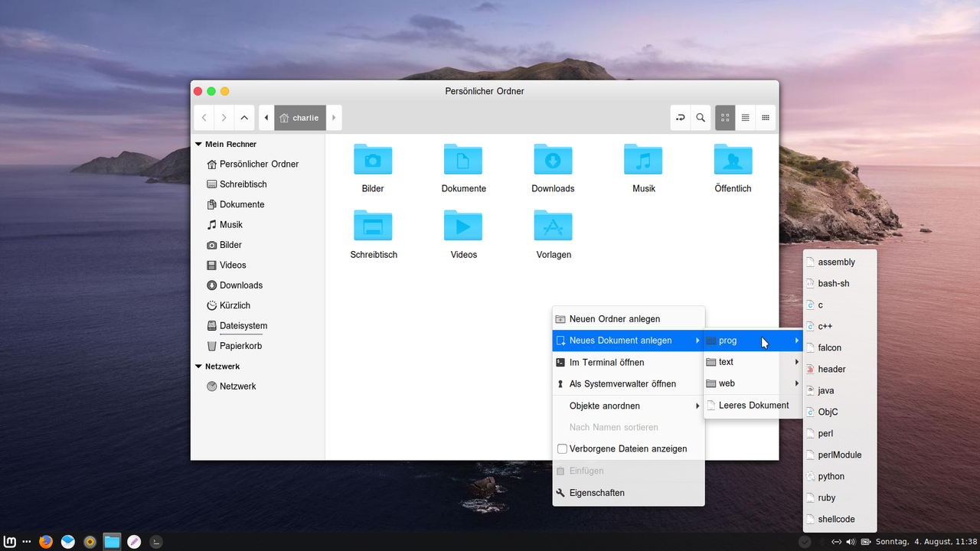The height and width of the screenshot is (551, 980).
Task: Create a java template document
Action: (840, 390)
